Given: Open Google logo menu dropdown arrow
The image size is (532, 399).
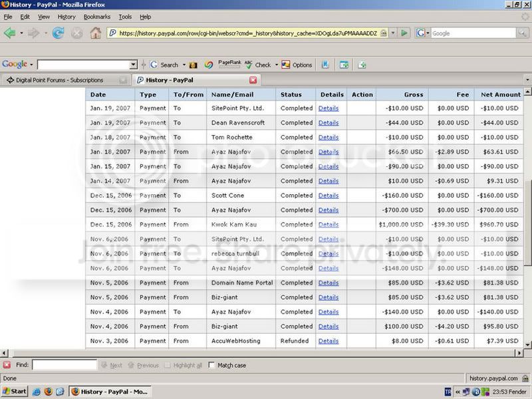Looking at the screenshot, I should pos(31,65).
